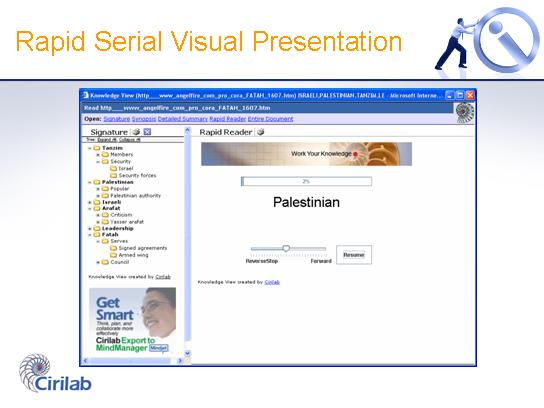Collapse the Palestinian tree node
Viewport: 544px width, 408px height.
coord(90,182)
